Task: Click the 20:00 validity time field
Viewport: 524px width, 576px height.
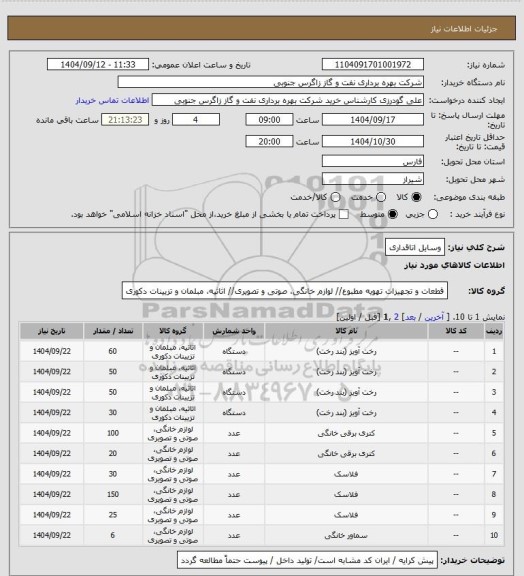Action: coord(269,141)
